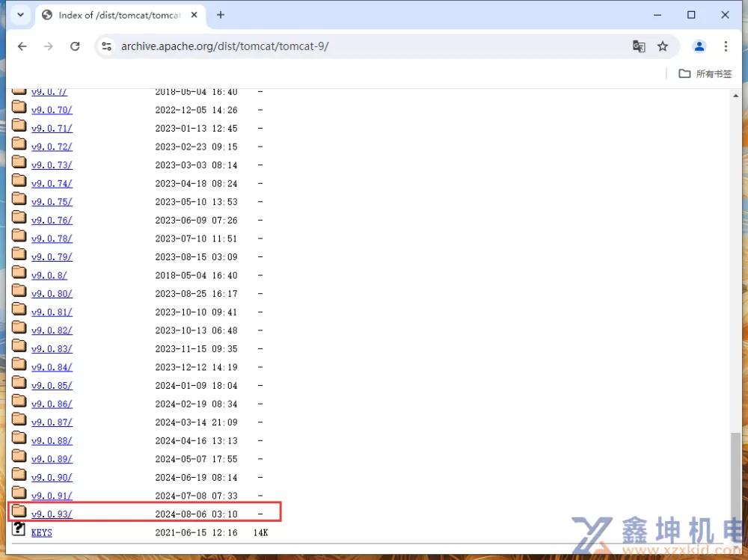The height and width of the screenshot is (560, 748).
Task: Bookmark this page with the star
Action: [x=663, y=46]
